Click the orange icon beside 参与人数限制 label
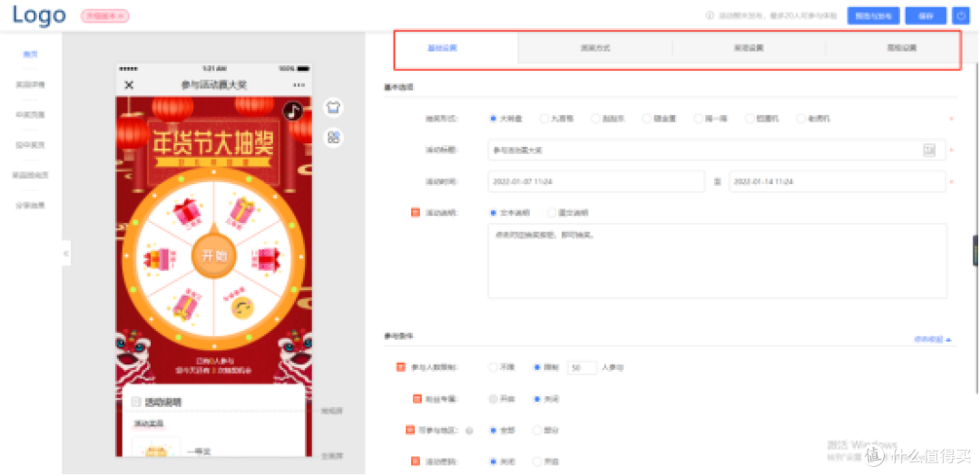 click(x=401, y=367)
